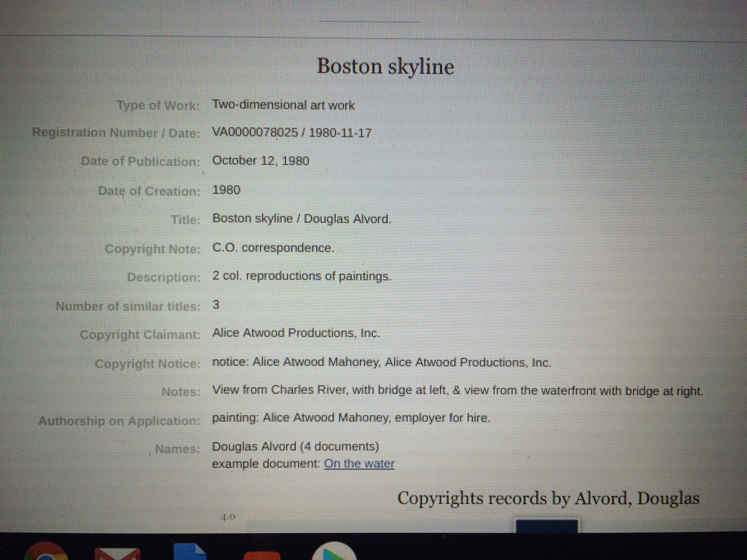Open the Google Docs shelf icon

pyautogui.click(x=190, y=552)
